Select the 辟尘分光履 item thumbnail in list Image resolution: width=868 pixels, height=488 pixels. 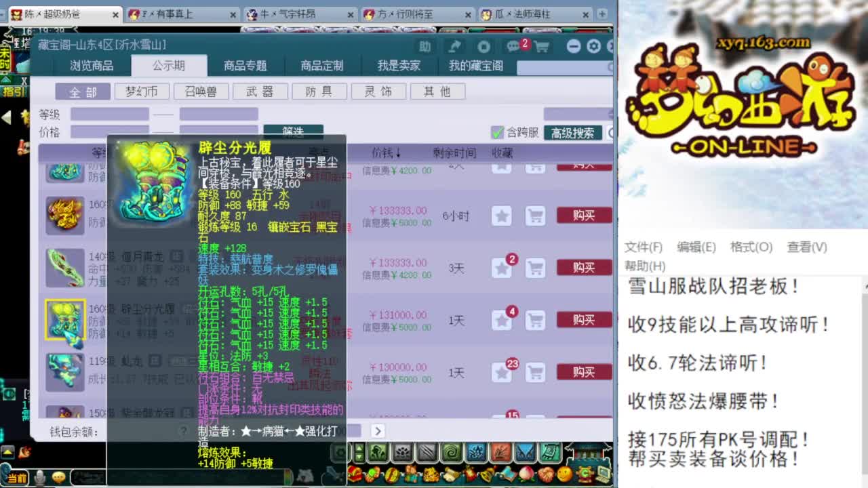pyautogui.click(x=65, y=320)
